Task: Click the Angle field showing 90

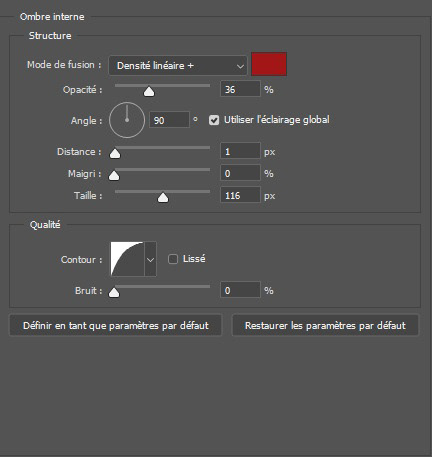Action: point(169,120)
